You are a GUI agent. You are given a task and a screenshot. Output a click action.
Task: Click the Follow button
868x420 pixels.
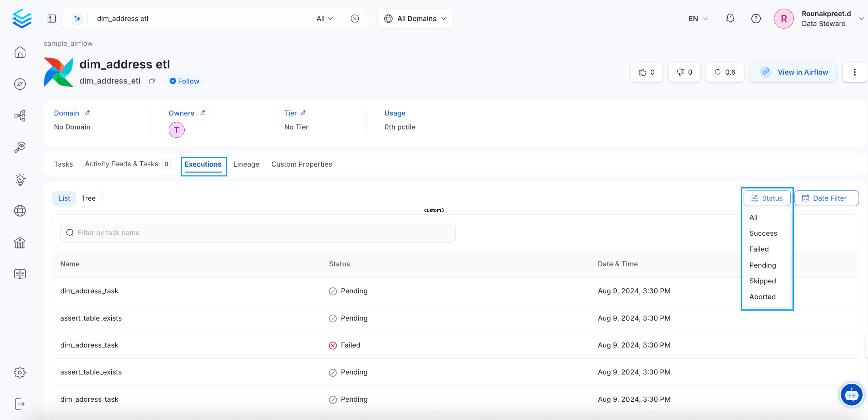tap(184, 81)
